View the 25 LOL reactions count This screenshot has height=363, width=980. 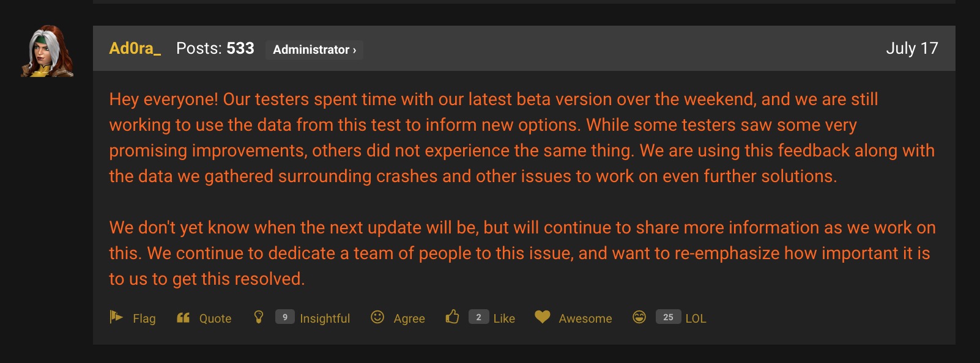[x=668, y=317]
